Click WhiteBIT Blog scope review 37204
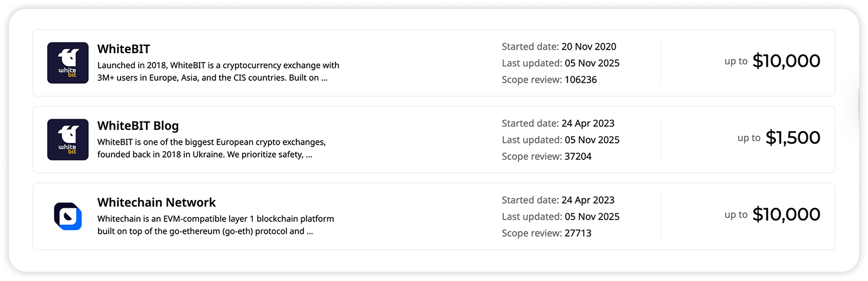The width and height of the screenshot is (868, 281). 577,156
